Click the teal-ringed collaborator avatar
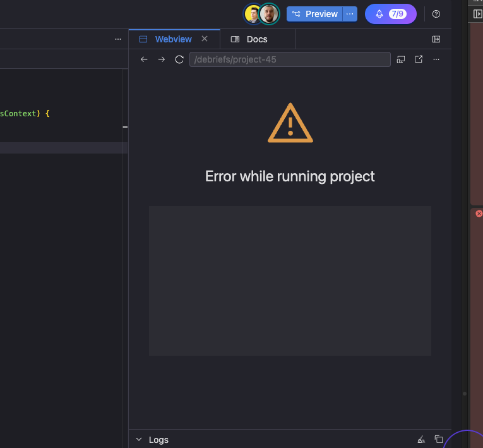Image resolution: width=483 pixels, height=448 pixels. point(269,14)
